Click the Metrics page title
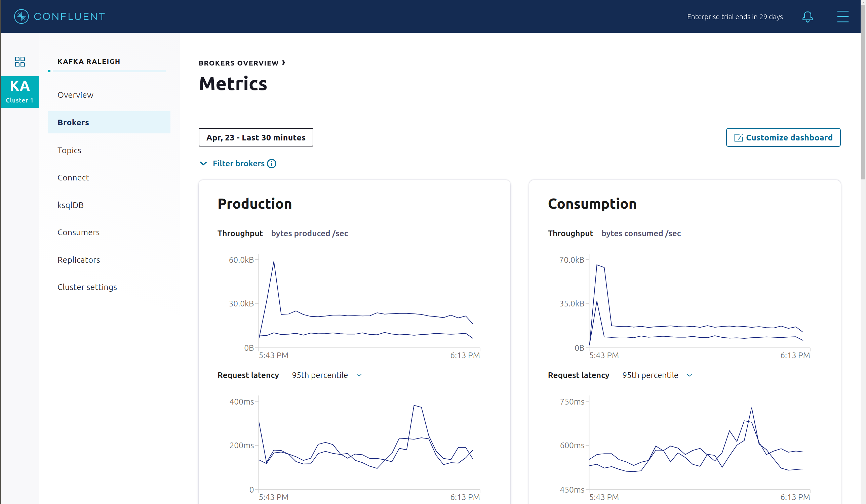Viewport: 866px width, 504px height. pos(233,84)
